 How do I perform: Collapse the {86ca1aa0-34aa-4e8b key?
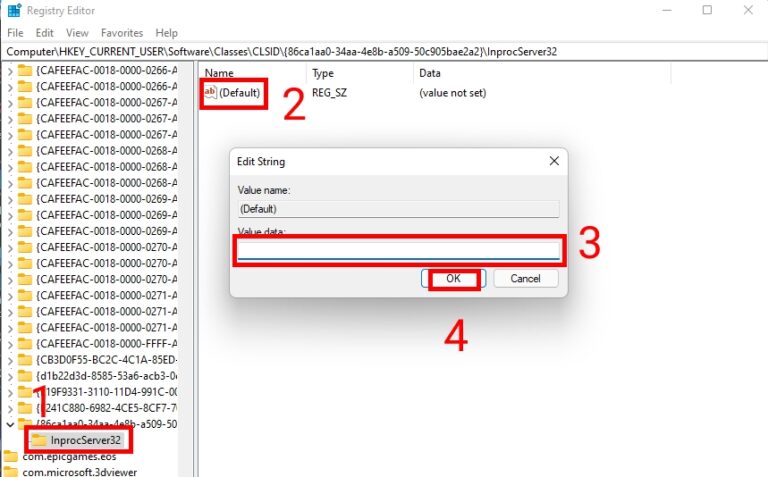pyautogui.click(x=10, y=424)
